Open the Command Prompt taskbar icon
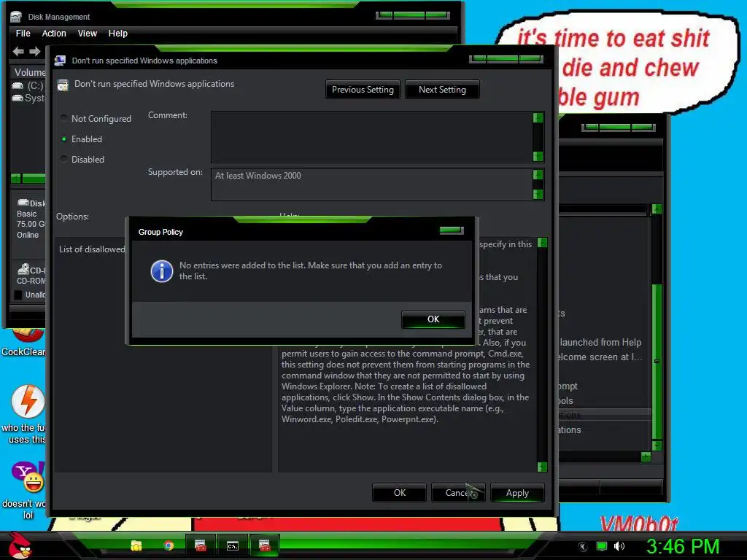 pyautogui.click(x=233, y=545)
